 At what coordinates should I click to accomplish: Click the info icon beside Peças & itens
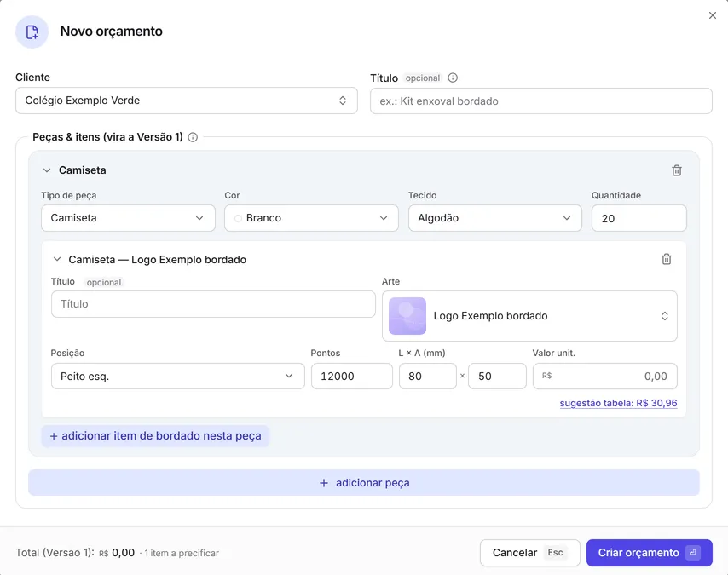pyautogui.click(x=193, y=137)
